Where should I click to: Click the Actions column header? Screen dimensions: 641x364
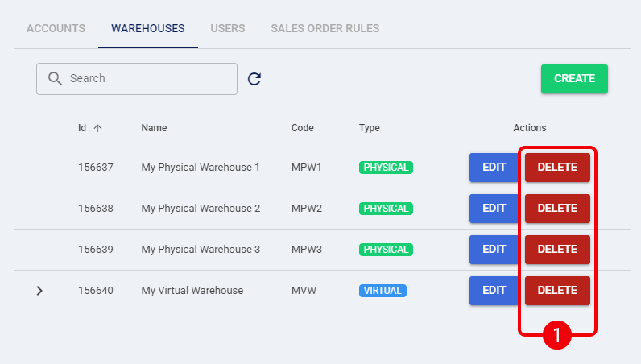[x=530, y=128]
